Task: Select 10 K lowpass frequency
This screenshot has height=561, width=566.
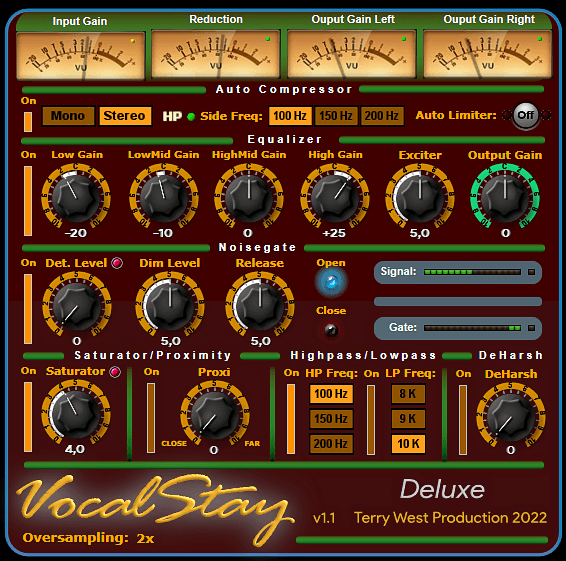Action: 408,443
